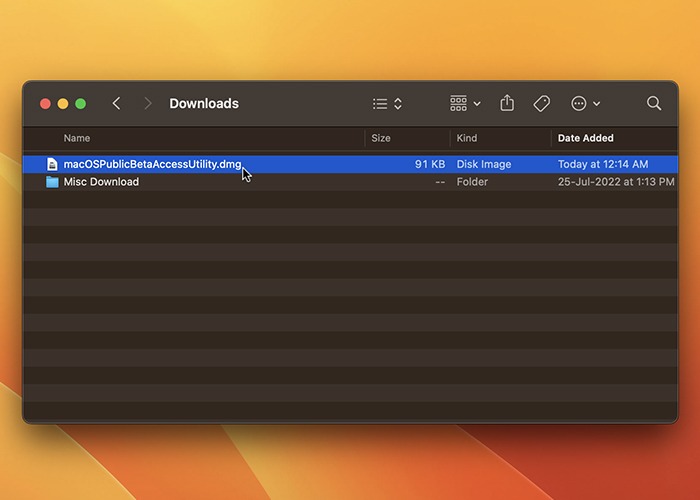
Task: Zoom the window with green button
Action: [x=81, y=104]
